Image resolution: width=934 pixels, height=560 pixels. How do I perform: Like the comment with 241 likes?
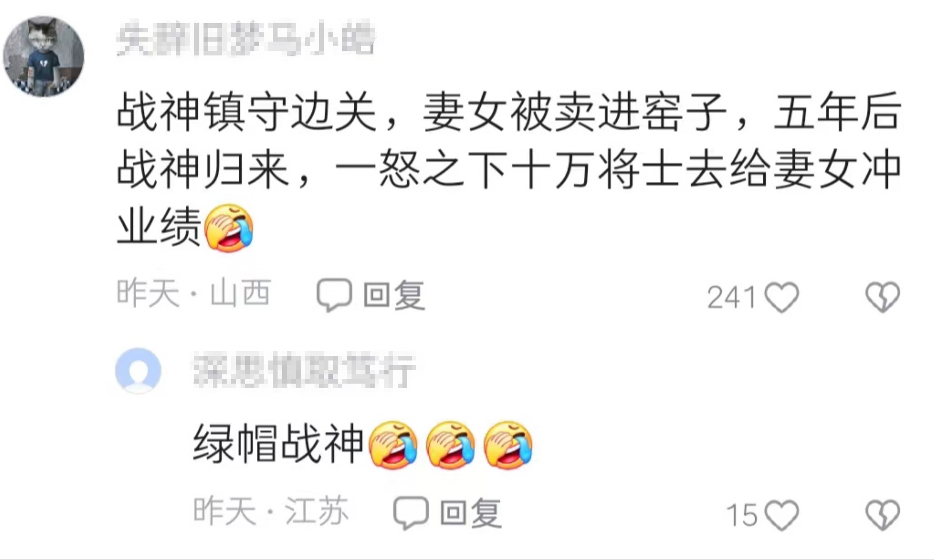[x=782, y=297]
